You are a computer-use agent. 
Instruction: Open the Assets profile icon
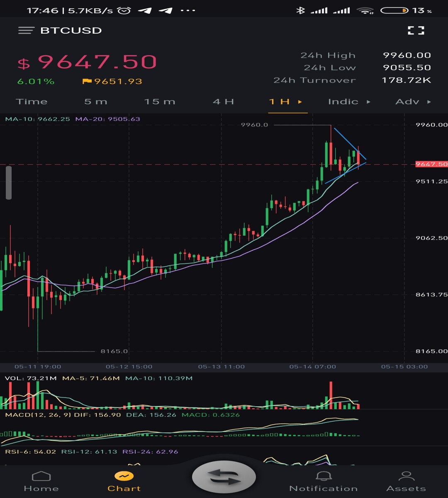(x=406, y=476)
